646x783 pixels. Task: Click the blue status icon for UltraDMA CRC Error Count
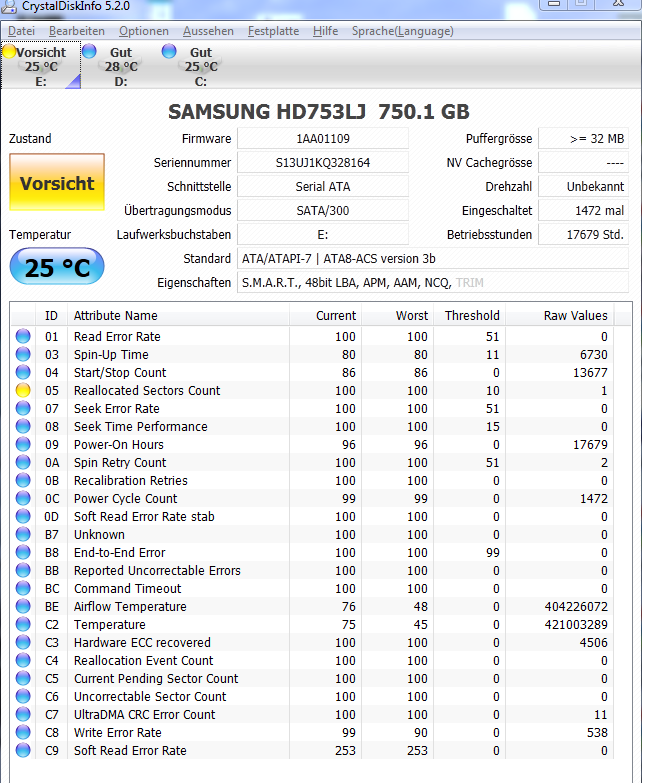pos(23,714)
